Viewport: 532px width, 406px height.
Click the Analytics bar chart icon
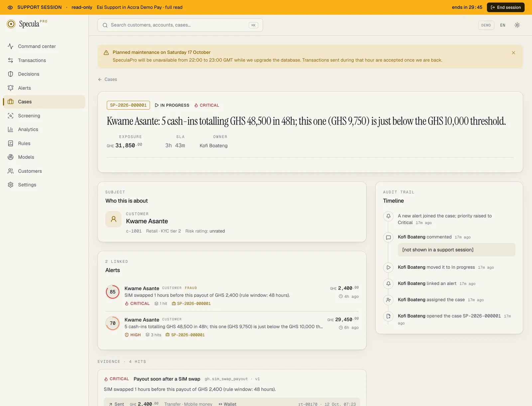[11, 130]
